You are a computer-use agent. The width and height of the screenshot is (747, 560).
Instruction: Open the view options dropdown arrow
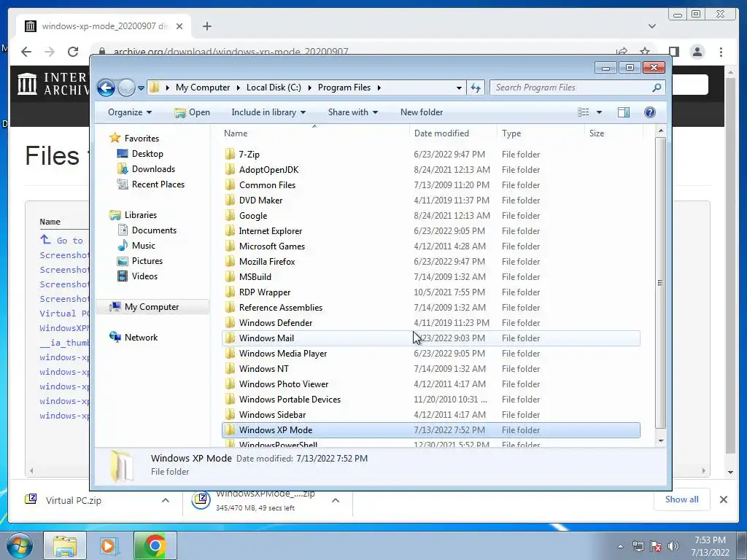coord(600,112)
